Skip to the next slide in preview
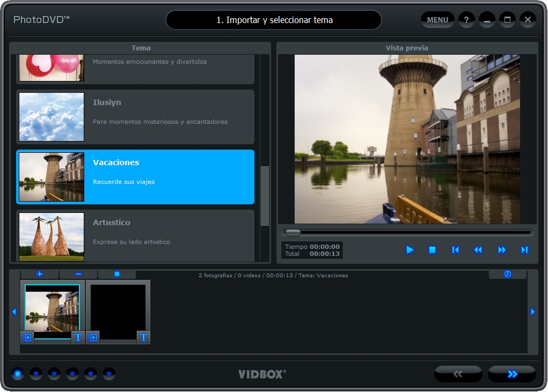The width and height of the screenshot is (548, 392). click(524, 250)
